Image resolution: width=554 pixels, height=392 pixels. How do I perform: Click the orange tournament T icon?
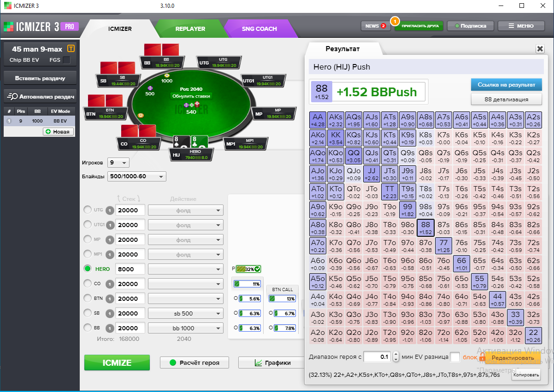click(x=71, y=49)
